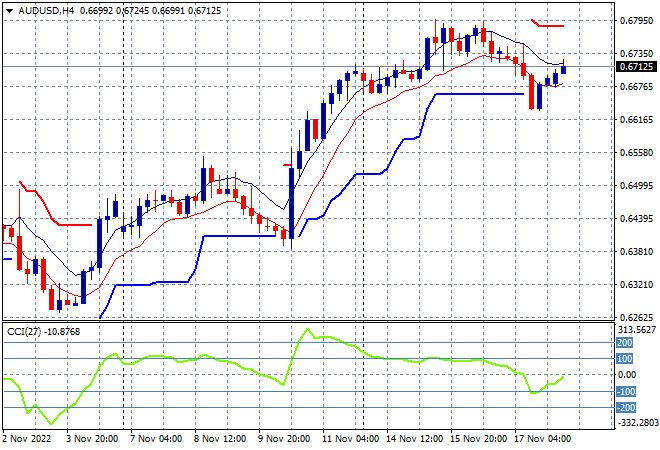Click the 313.5627 CCI maximum value
660x450 pixels.
point(637,330)
